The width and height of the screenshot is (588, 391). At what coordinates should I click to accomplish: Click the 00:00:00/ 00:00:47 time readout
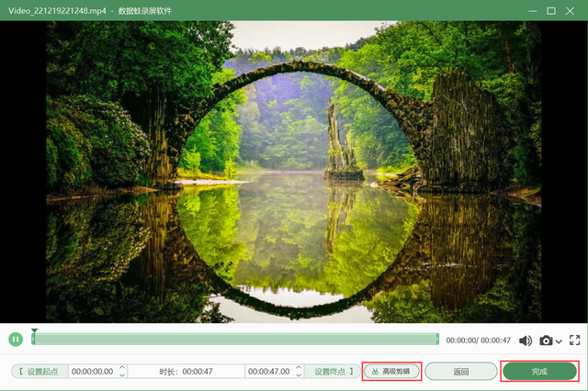[478, 341]
